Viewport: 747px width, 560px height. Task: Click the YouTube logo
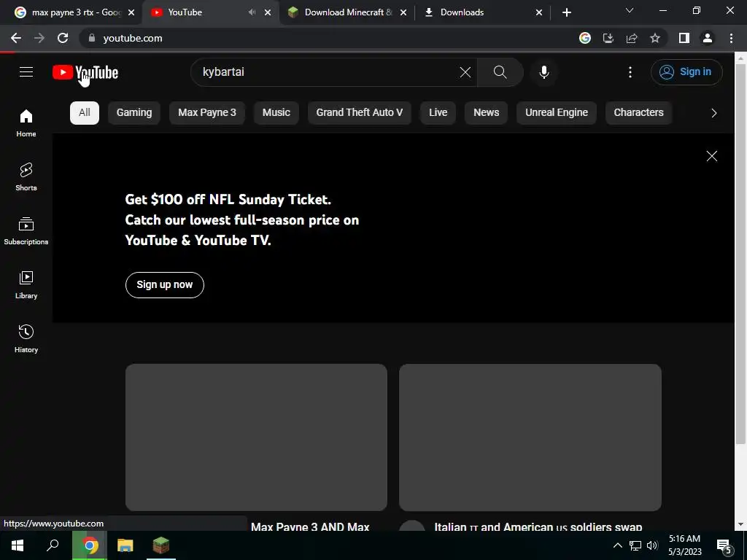coord(85,72)
